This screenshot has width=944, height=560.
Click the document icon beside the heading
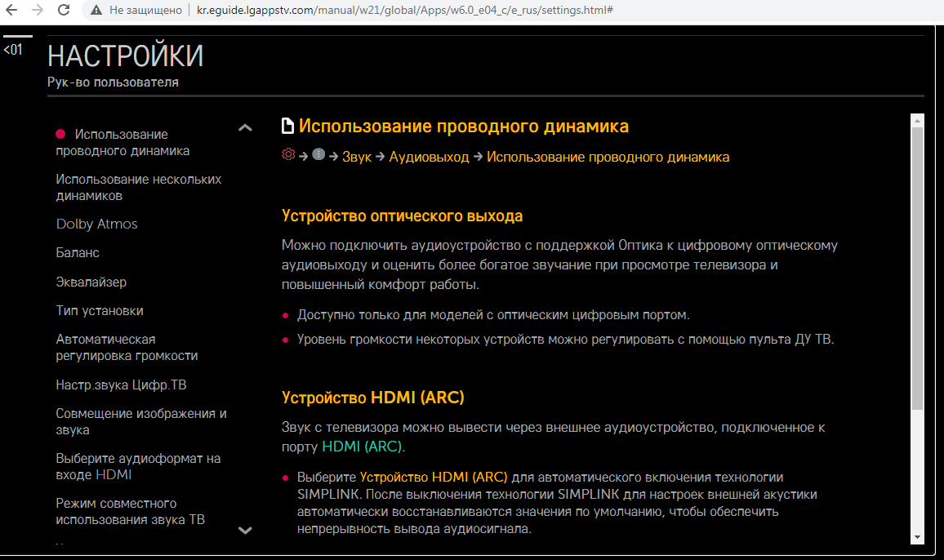[x=287, y=127]
